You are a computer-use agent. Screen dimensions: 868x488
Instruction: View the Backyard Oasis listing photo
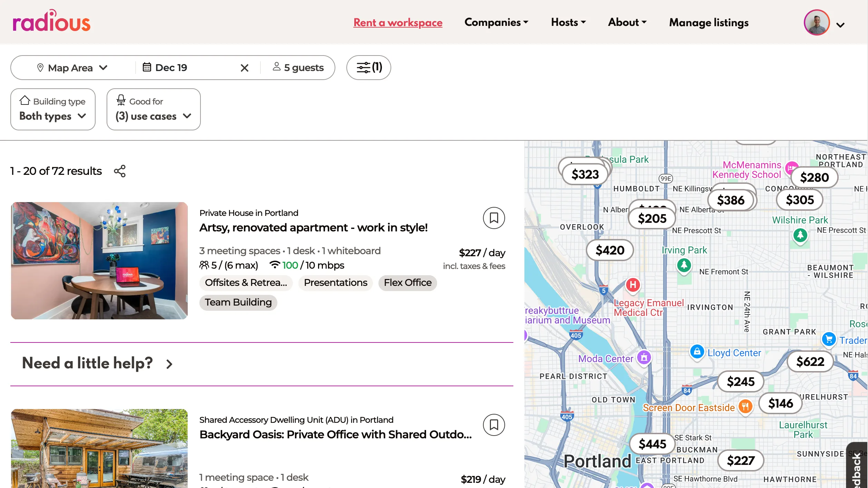click(99, 448)
